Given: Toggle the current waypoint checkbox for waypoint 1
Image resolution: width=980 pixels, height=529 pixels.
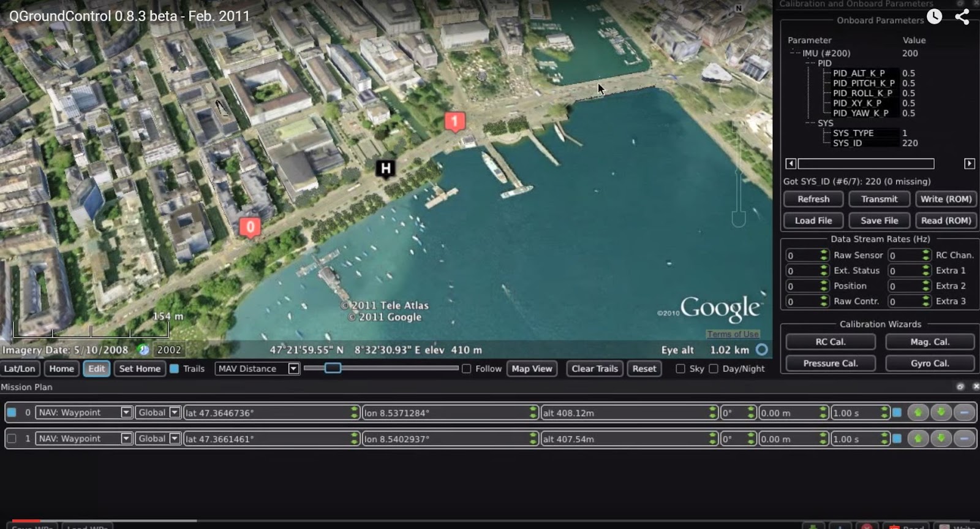Looking at the screenshot, I should coord(12,438).
